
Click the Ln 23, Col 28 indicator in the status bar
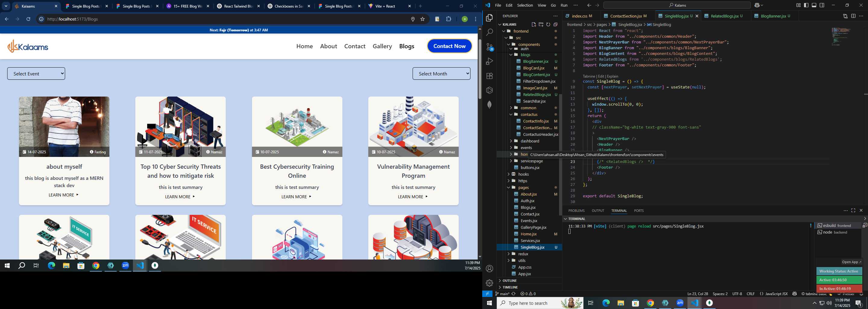click(x=697, y=294)
